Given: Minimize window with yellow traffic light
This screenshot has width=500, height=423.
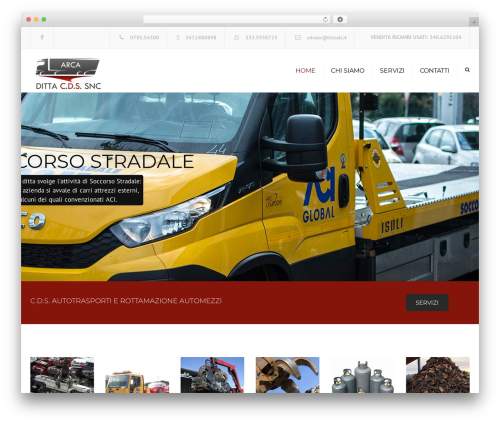Looking at the screenshot, I should click(x=36, y=20).
